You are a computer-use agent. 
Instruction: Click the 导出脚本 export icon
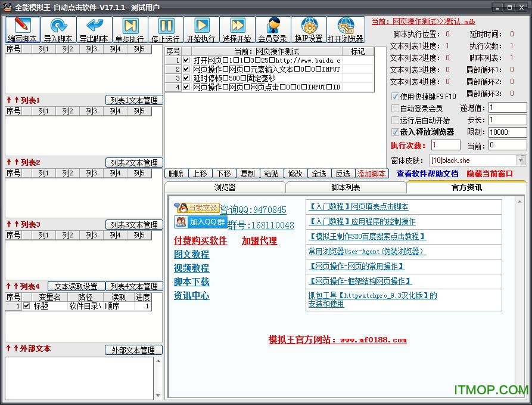click(x=94, y=30)
